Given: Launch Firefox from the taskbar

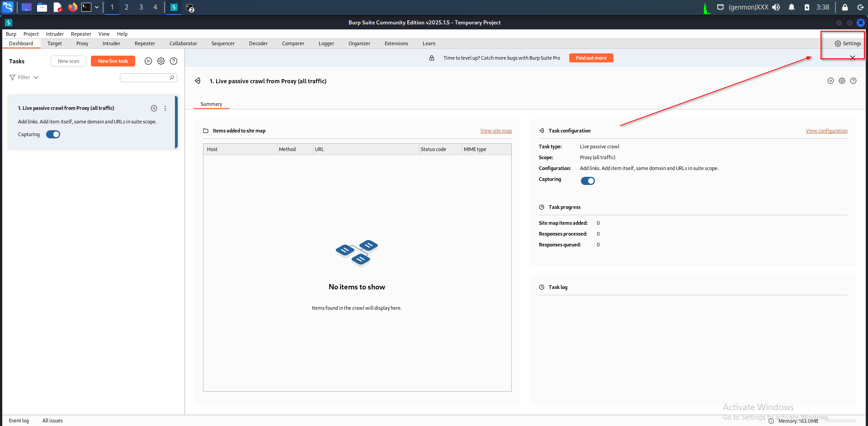Looking at the screenshot, I should [x=72, y=7].
